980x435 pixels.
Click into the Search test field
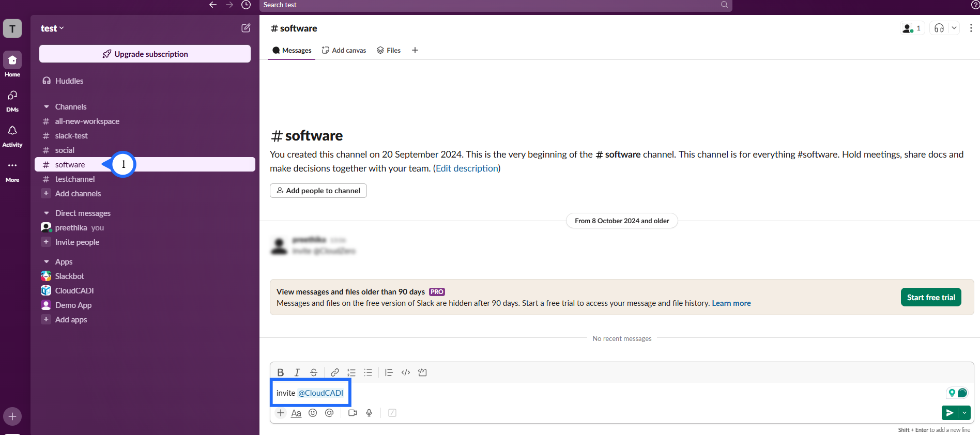coord(491,5)
